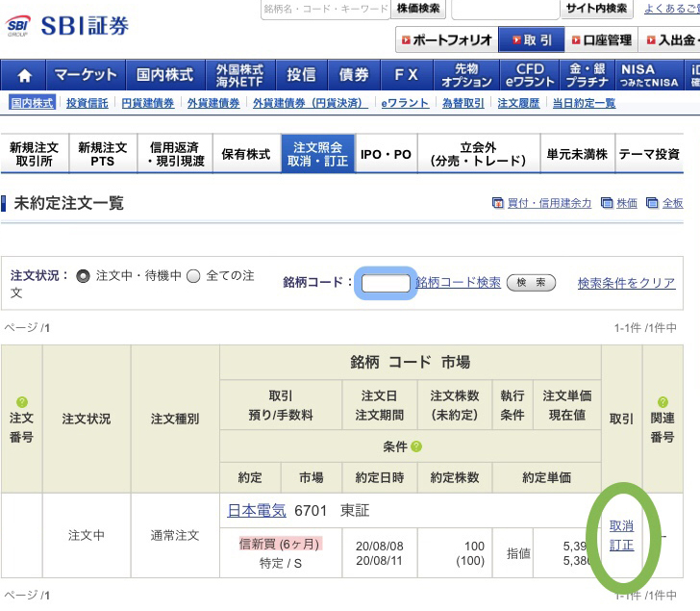Click the 買付・信用建余力 window icon
This screenshot has height=611, width=700.
tap(497, 203)
